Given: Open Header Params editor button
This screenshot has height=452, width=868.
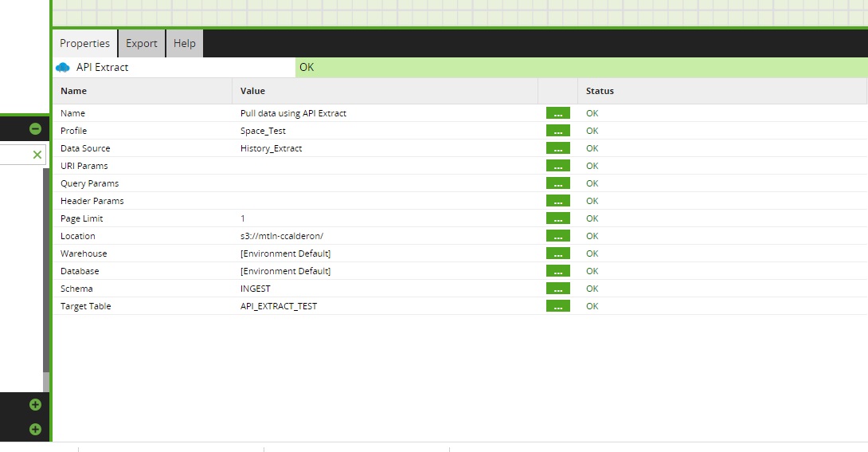Looking at the screenshot, I should (x=557, y=201).
